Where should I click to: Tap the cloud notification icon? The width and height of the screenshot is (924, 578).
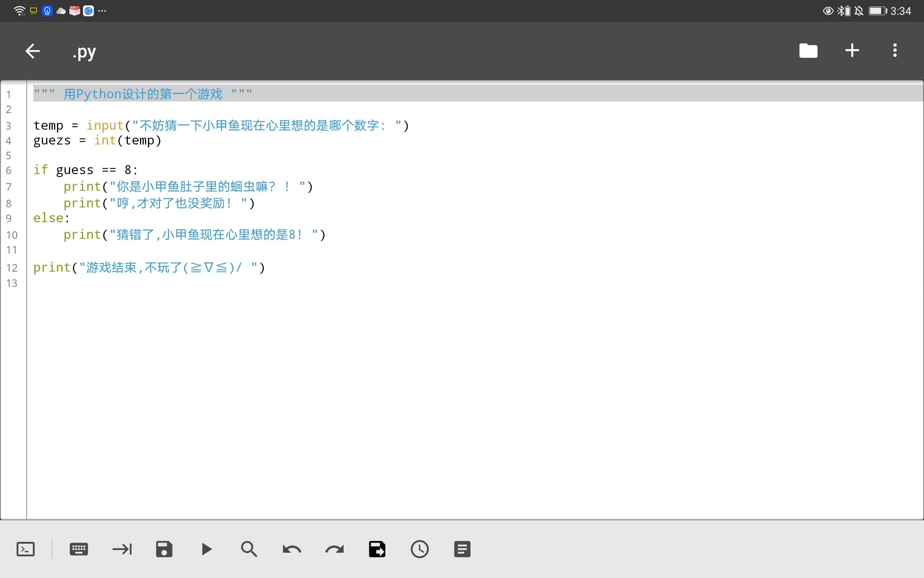[61, 11]
